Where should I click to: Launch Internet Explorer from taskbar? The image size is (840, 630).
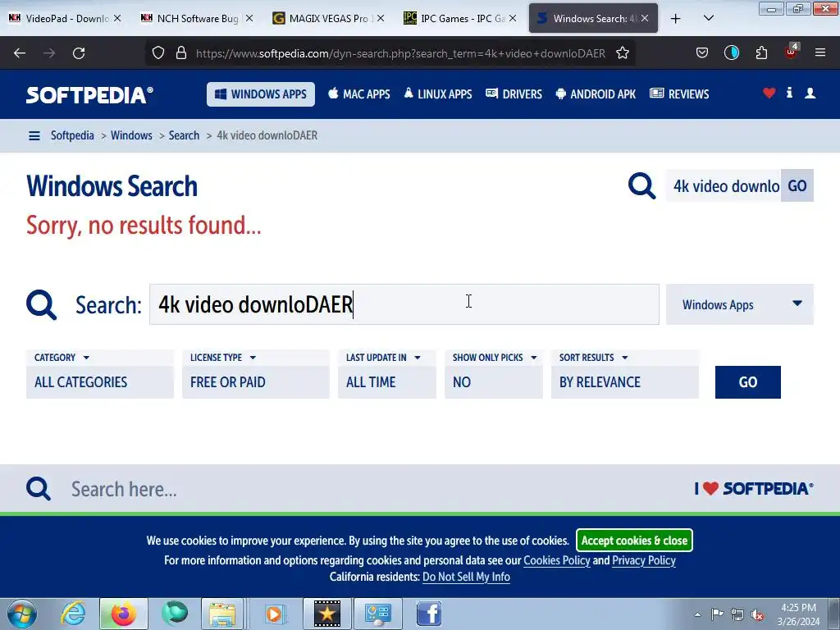tap(73, 614)
